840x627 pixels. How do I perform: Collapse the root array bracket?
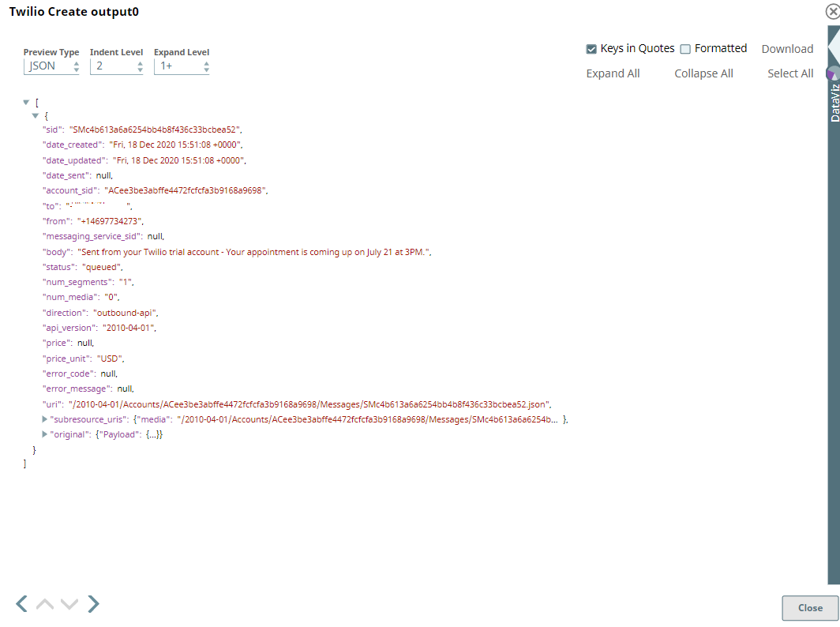point(26,102)
